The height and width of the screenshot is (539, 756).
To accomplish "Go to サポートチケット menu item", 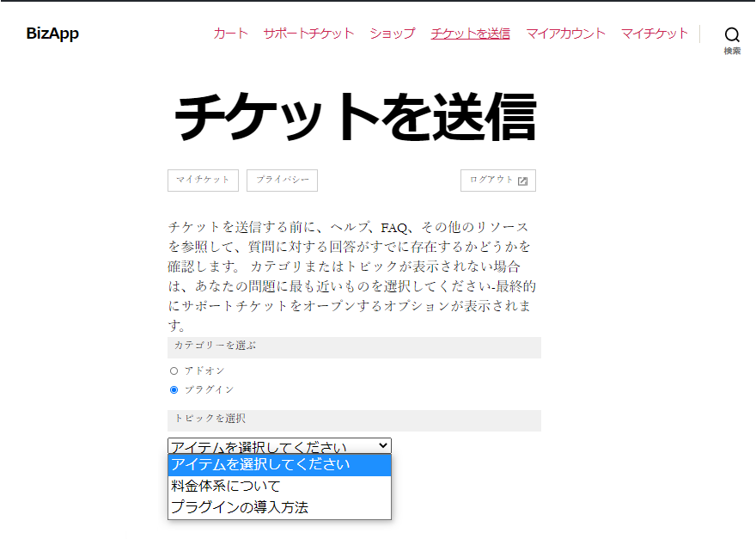I will 309,34.
